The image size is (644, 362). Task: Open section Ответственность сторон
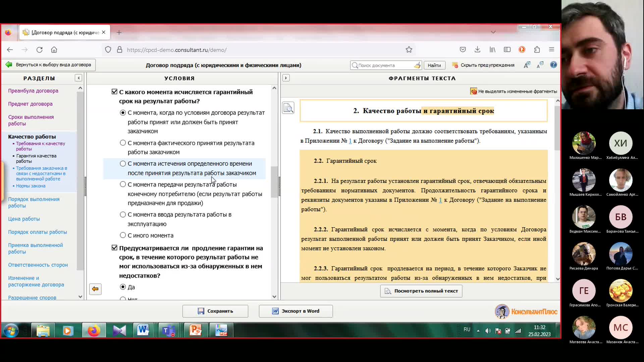click(38, 265)
